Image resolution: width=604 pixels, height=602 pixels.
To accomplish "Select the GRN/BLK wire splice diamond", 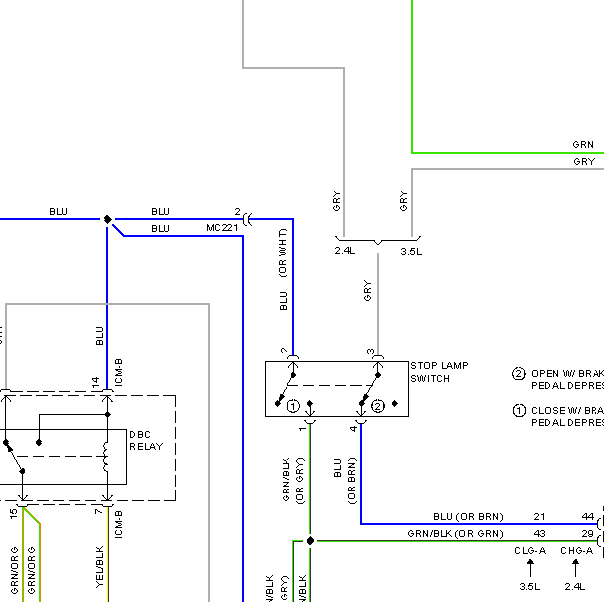I will (x=310, y=541).
